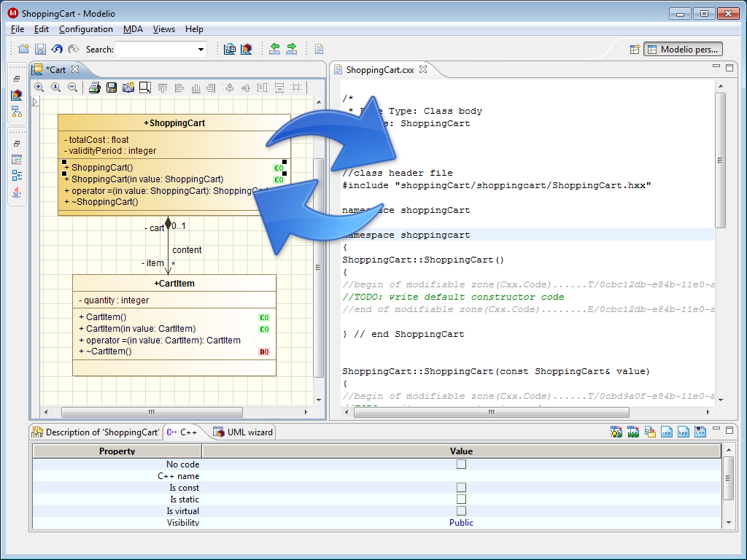Click the Property column header
747x560 pixels.
(x=117, y=451)
